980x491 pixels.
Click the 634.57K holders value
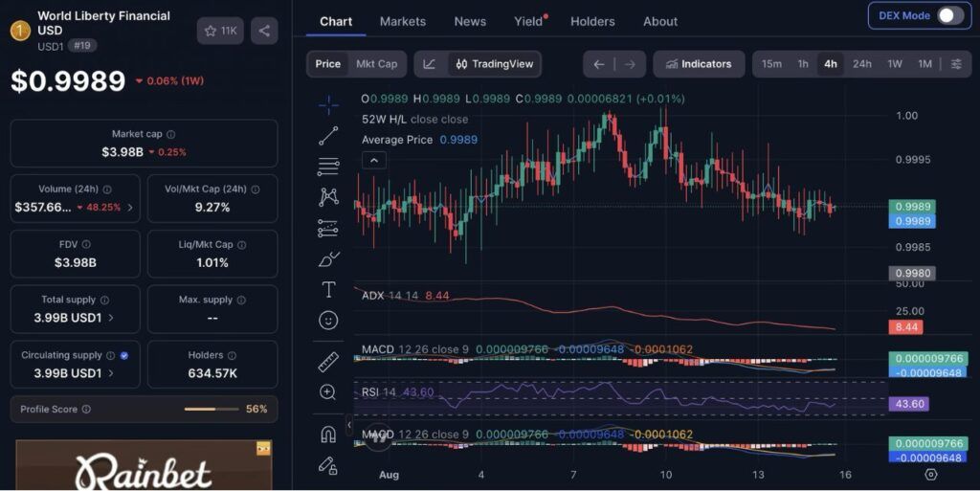[212, 373]
